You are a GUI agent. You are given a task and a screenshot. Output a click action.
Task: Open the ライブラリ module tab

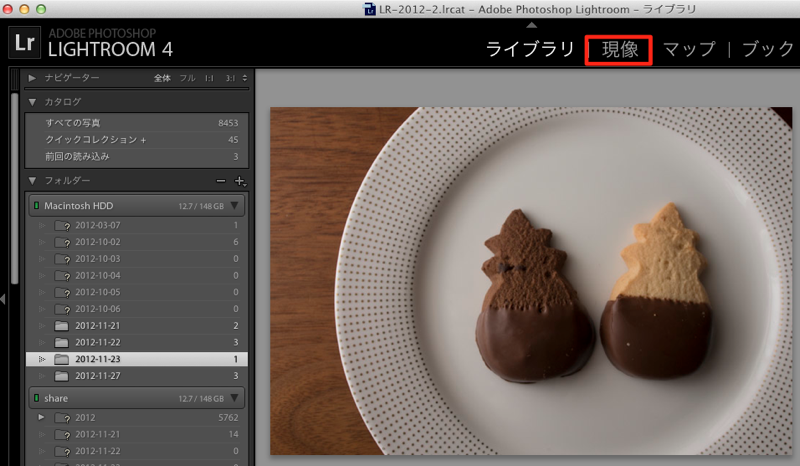click(530, 50)
